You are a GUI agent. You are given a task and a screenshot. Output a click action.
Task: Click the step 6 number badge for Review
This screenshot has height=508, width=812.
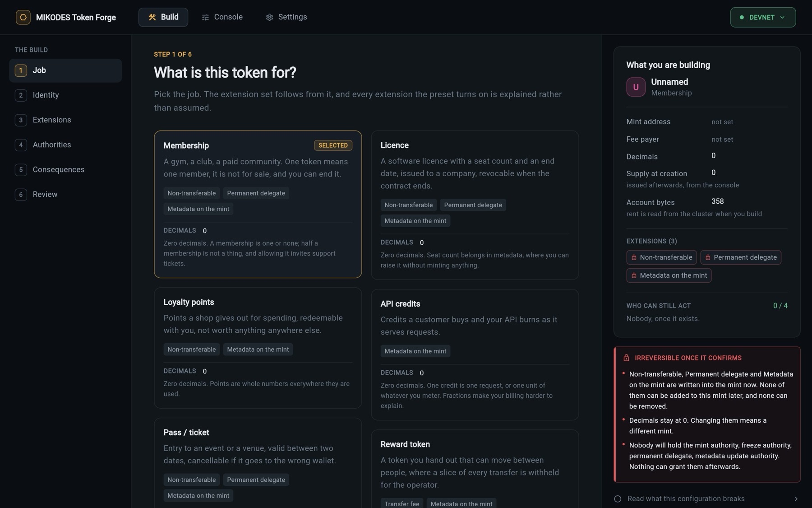[21, 195]
